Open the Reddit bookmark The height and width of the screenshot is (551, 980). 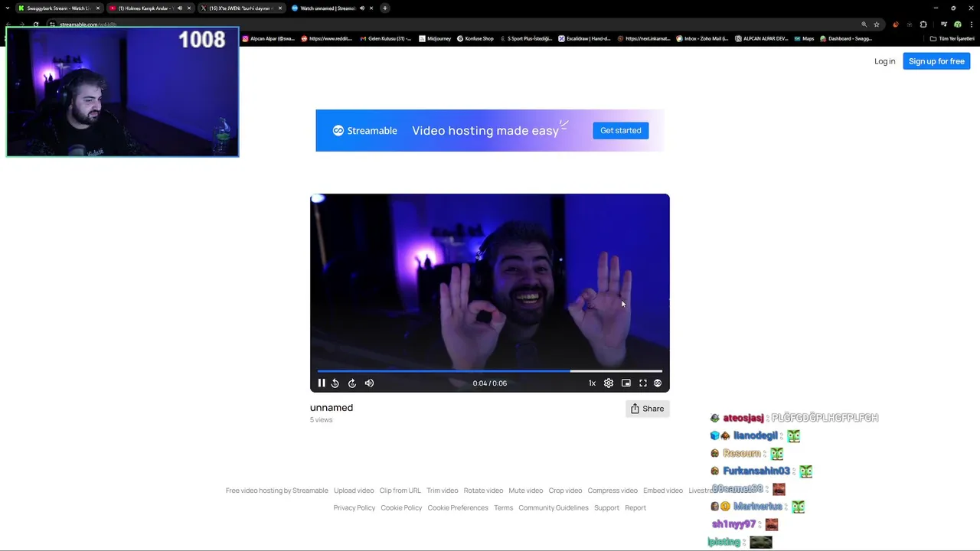(327, 38)
